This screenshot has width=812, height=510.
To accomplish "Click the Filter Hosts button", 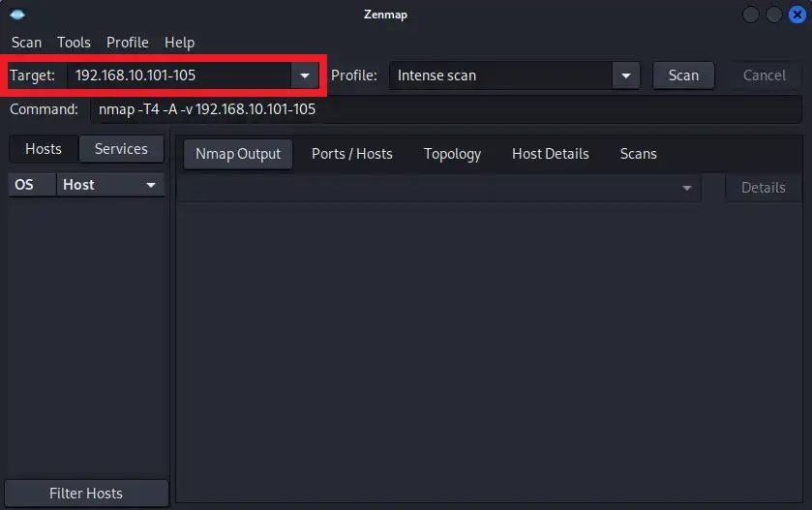I will pyautogui.click(x=86, y=494).
